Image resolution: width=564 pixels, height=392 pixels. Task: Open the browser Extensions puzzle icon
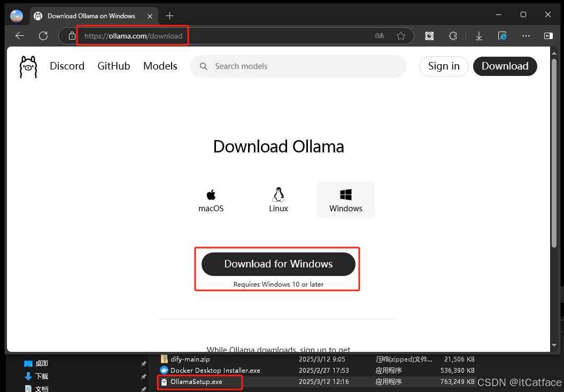pos(453,36)
